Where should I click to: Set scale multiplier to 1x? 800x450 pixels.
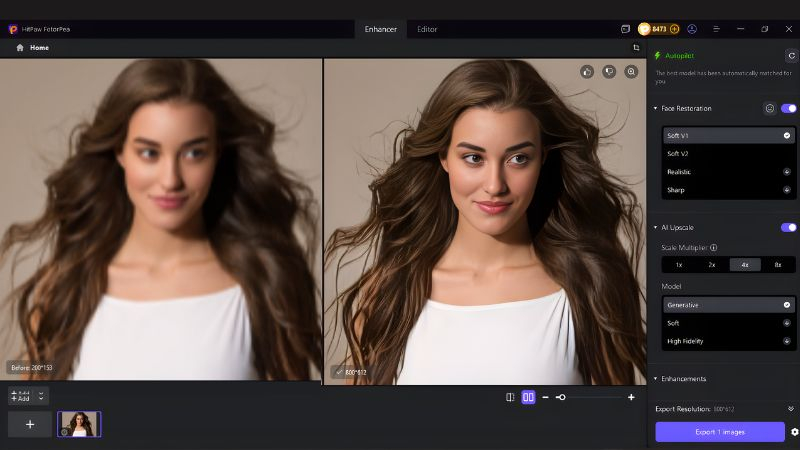point(679,265)
